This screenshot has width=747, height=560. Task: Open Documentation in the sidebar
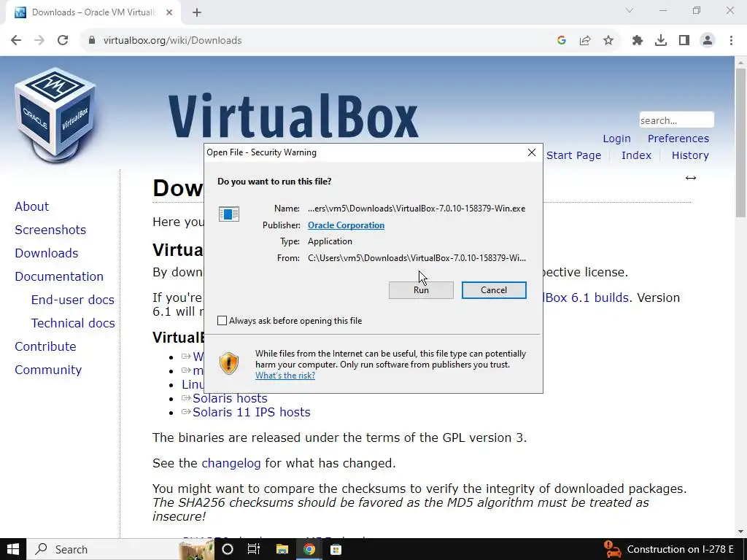coord(59,276)
